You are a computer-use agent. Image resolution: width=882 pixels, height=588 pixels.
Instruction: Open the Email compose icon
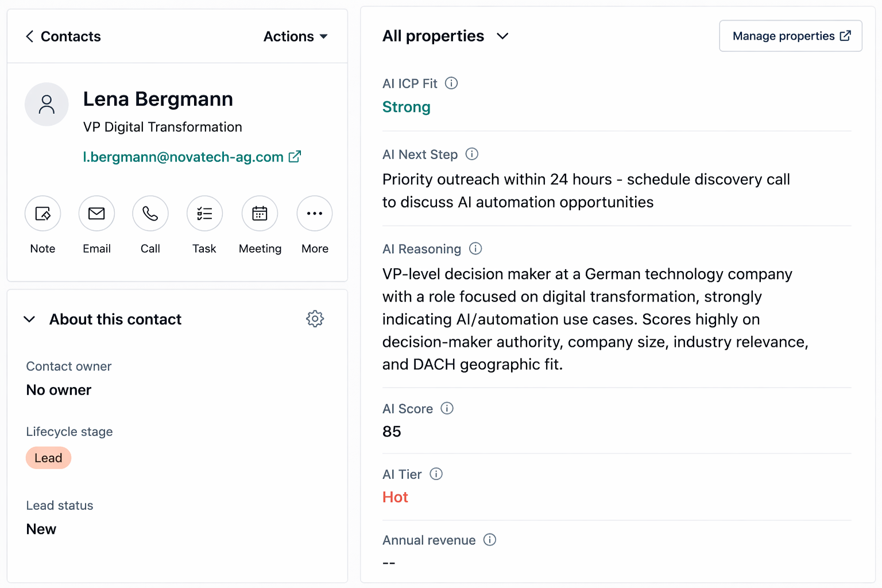pyautogui.click(x=96, y=213)
